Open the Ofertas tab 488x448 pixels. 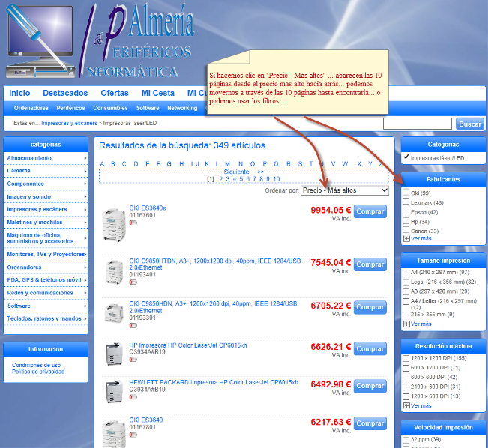tap(114, 93)
